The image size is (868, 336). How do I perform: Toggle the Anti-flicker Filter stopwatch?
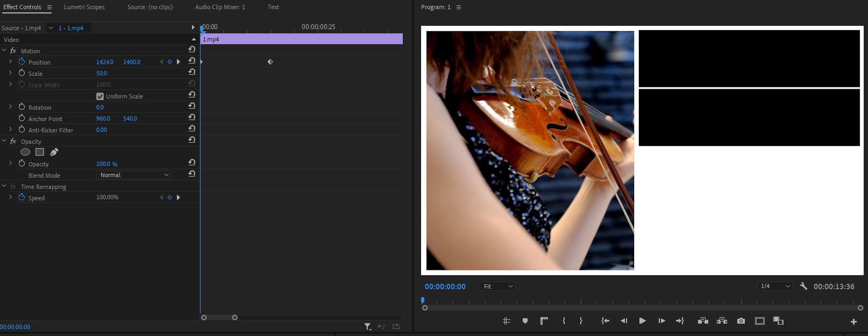click(22, 130)
